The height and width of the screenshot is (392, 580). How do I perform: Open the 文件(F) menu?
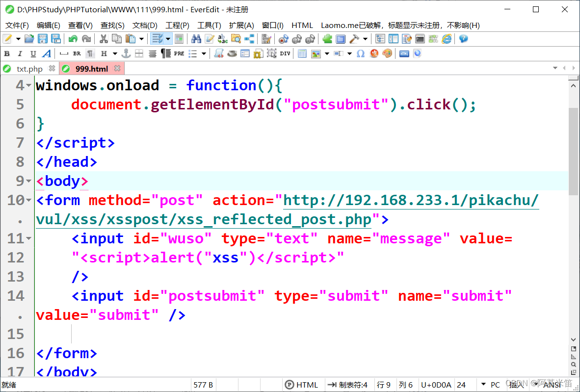pyautogui.click(x=17, y=25)
